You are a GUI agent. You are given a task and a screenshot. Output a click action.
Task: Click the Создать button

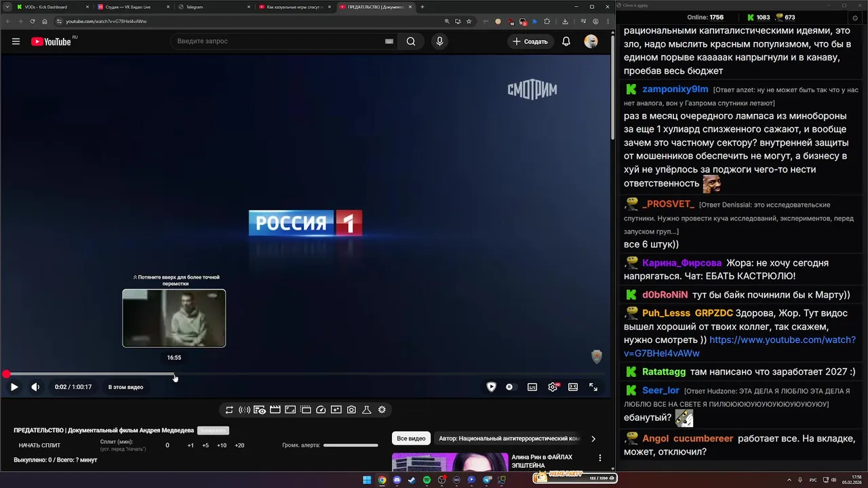(x=530, y=41)
